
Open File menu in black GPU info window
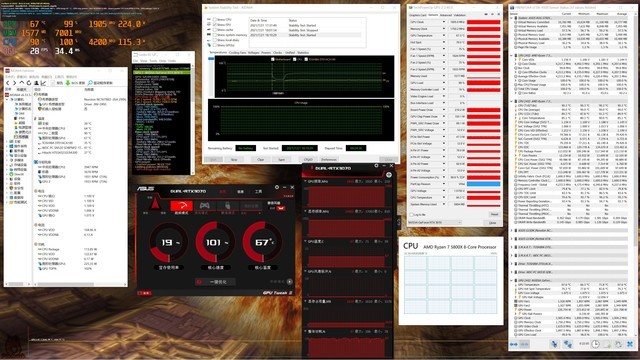pyautogui.click(x=136, y=61)
